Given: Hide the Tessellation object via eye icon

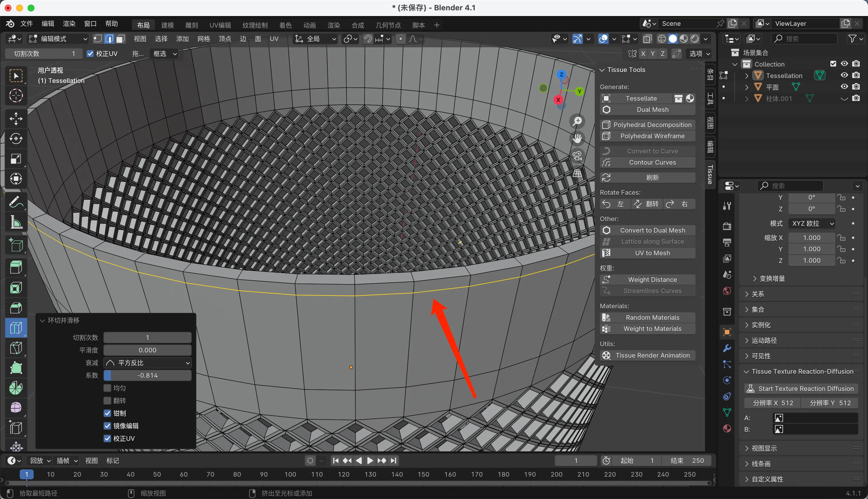Looking at the screenshot, I should [x=844, y=75].
